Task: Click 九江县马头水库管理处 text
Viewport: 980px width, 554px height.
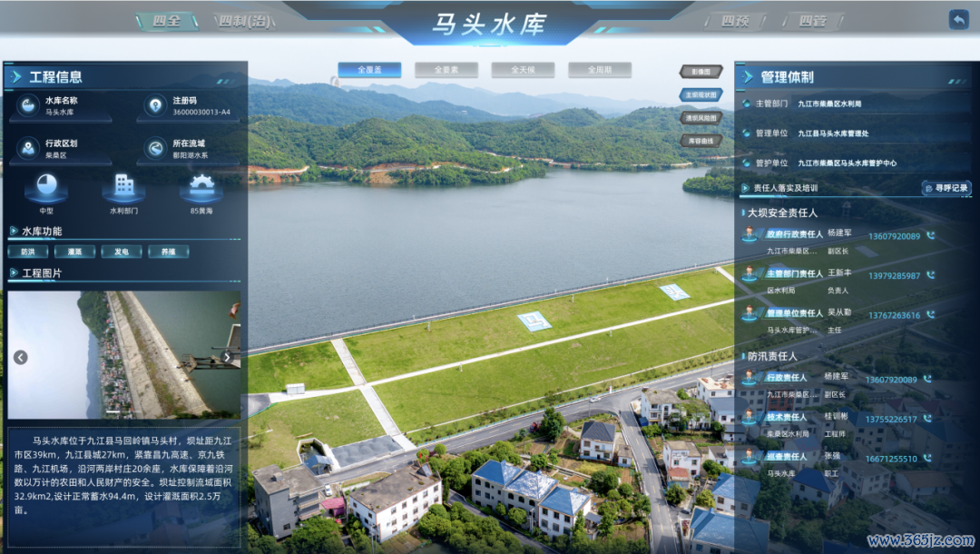Action: (x=833, y=134)
